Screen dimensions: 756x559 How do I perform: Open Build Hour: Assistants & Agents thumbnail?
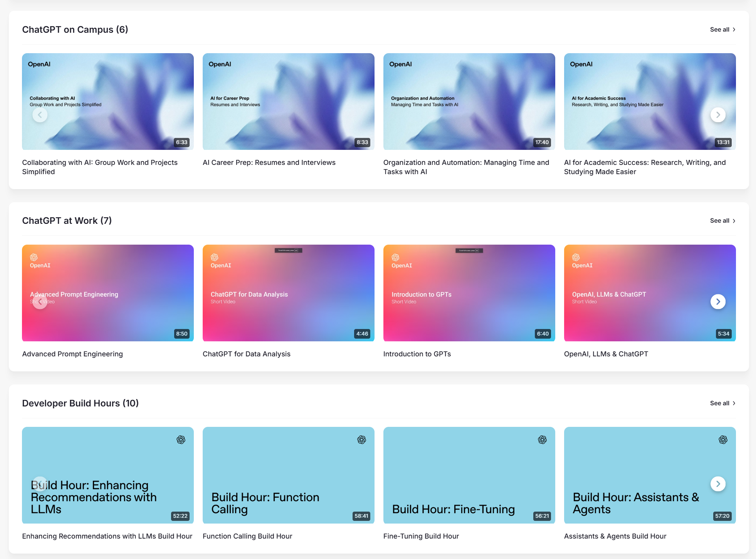click(650, 475)
